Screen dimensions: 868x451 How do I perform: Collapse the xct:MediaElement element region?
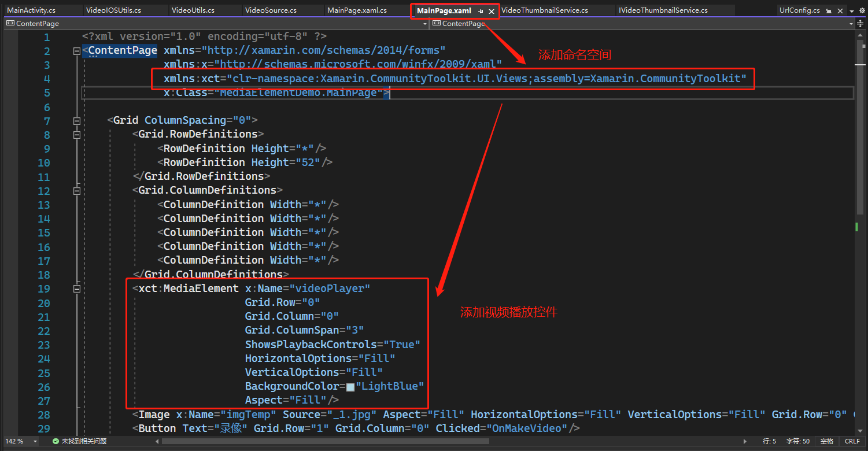pos(77,288)
